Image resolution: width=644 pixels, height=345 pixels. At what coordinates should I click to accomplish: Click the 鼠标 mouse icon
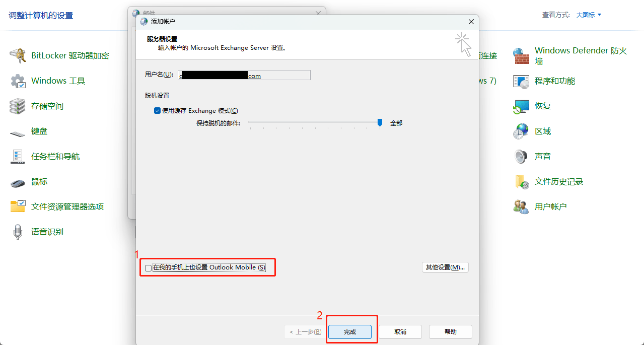click(x=18, y=182)
